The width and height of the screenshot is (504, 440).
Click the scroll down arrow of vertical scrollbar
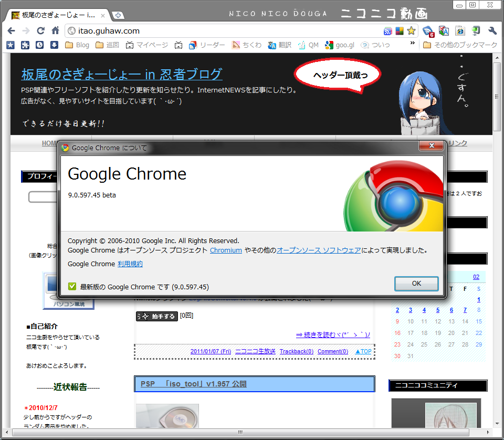pos(497,424)
